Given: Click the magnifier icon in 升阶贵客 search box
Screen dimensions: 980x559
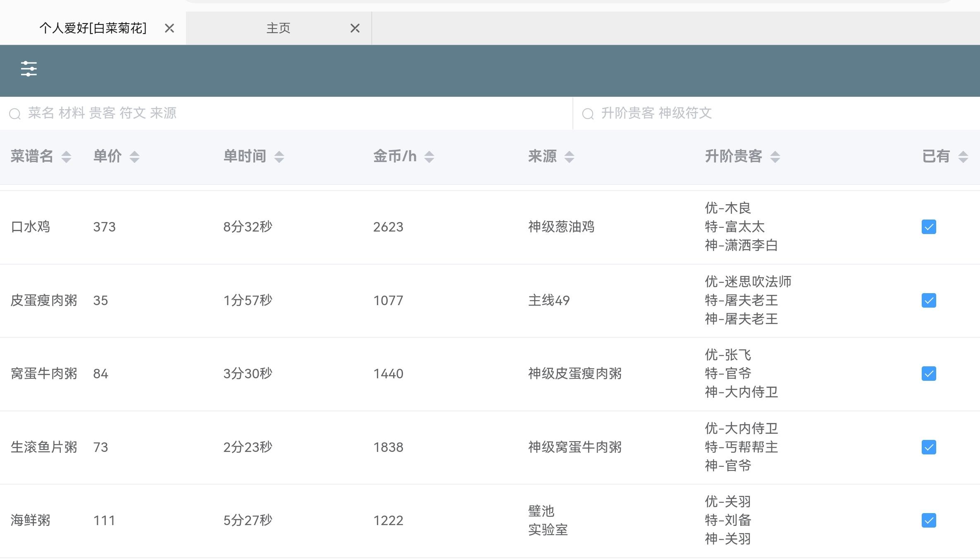Looking at the screenshot, I should coord(588,114).
